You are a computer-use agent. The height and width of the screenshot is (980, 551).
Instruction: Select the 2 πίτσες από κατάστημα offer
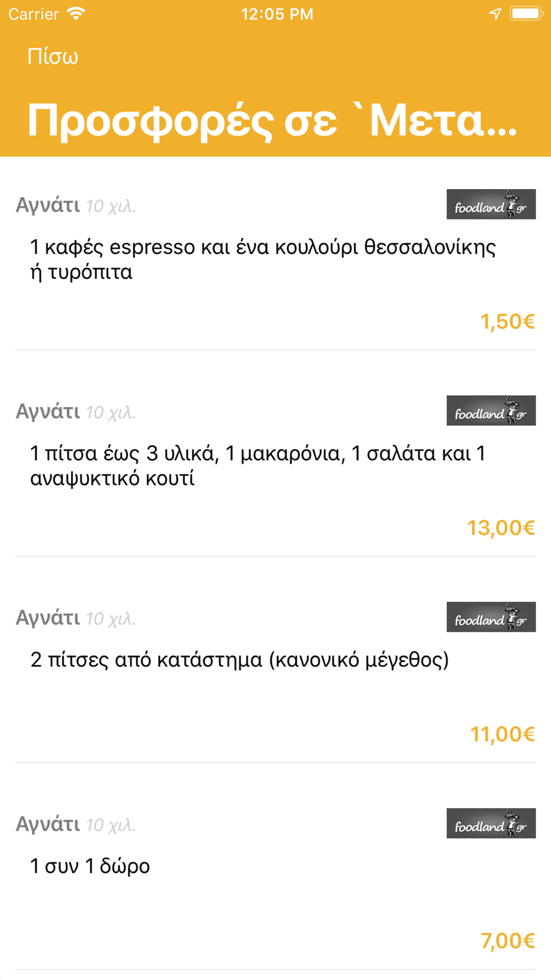[x=240, y=660]
